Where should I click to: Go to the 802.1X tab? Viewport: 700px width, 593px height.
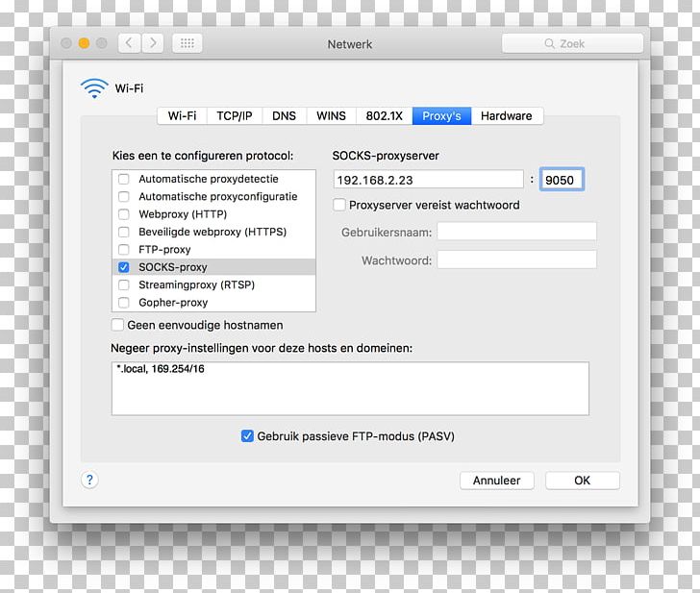384,116
